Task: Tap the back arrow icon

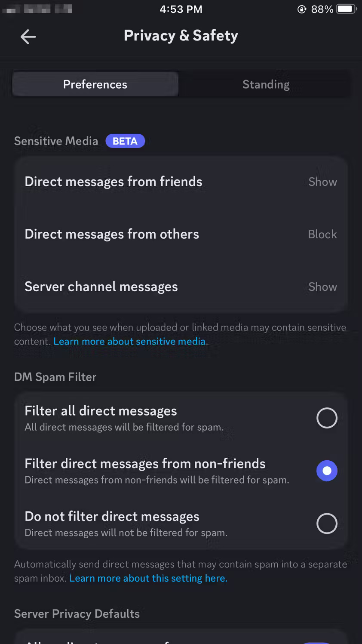Action: click(x=28, y=37)
